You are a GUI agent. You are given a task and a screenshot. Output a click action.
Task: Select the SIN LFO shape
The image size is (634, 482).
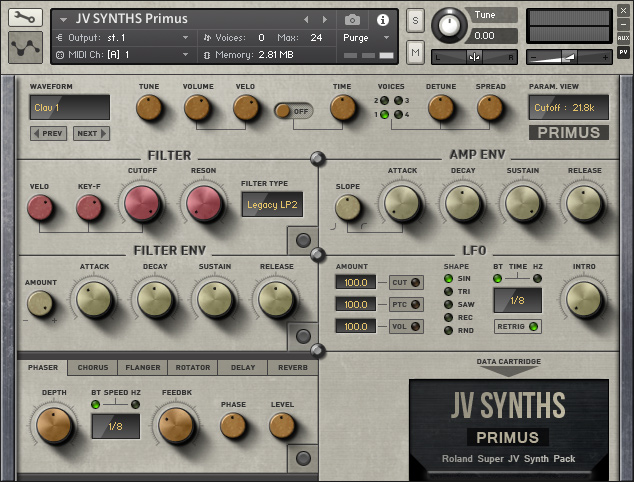(x=448, y=278)
